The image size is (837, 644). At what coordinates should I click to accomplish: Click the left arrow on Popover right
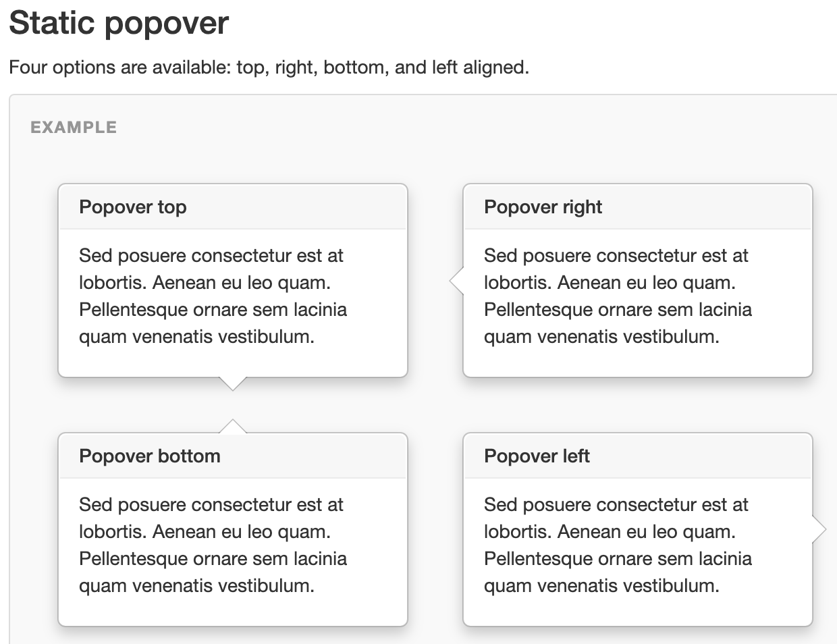pyautogui.click(x=458, y=280)
